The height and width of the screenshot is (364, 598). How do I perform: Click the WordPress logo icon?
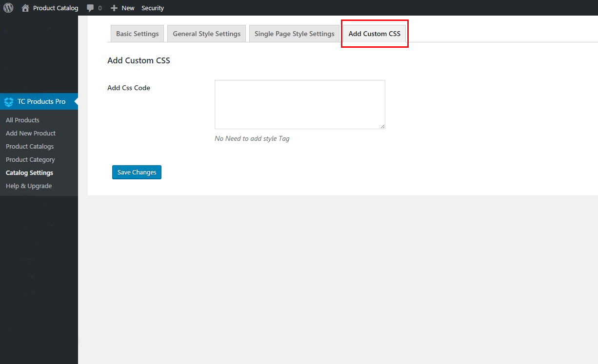tap(8, 8)
